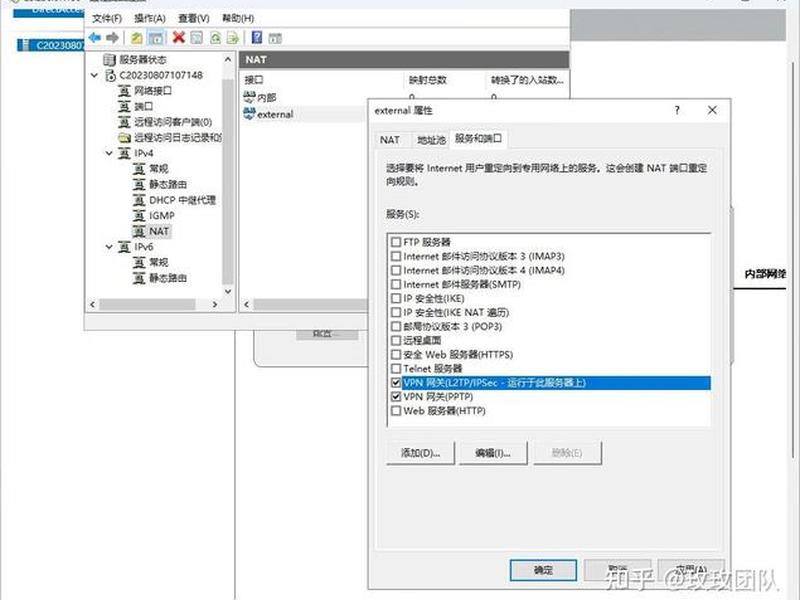Enable Internet 邮件服务器(SMTP) checkbox
Image resolution: width=800 pixels, height=600 pixels.
[x=396, y=284]
